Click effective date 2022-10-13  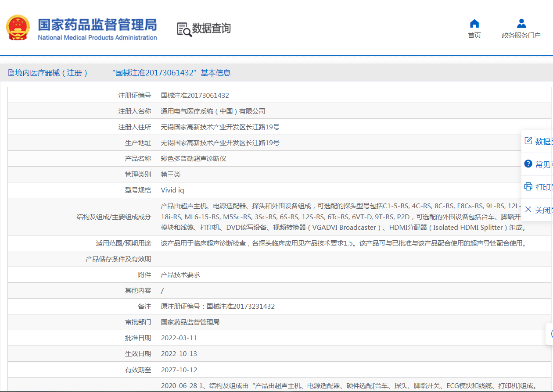pos(179,354)
